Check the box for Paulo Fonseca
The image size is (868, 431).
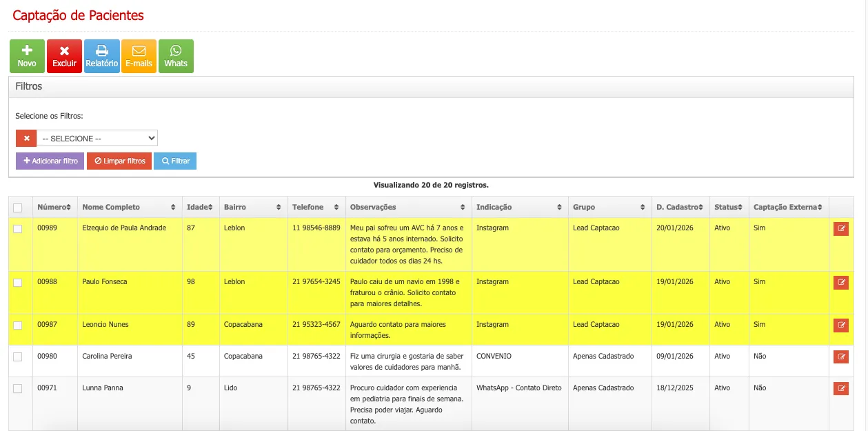[18, 283]
